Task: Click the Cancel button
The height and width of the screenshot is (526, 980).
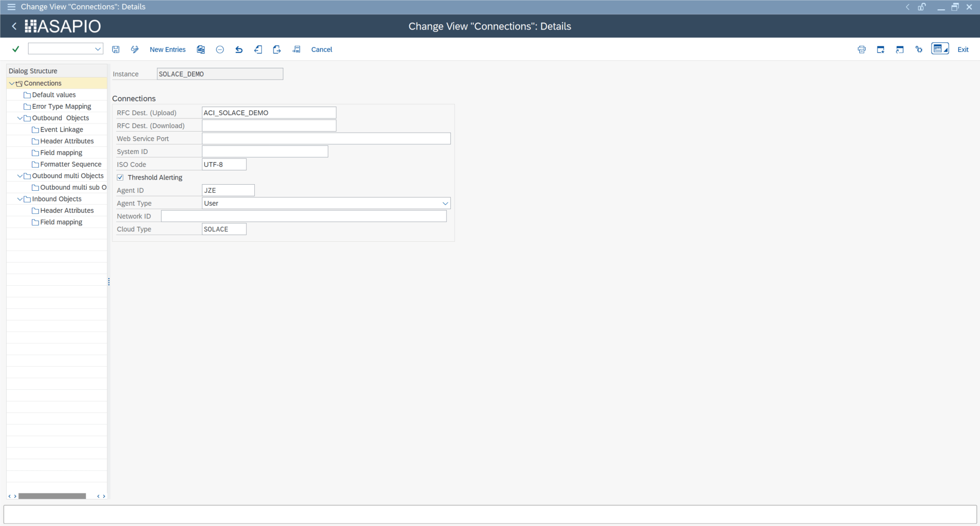Action: click(322, 49)
